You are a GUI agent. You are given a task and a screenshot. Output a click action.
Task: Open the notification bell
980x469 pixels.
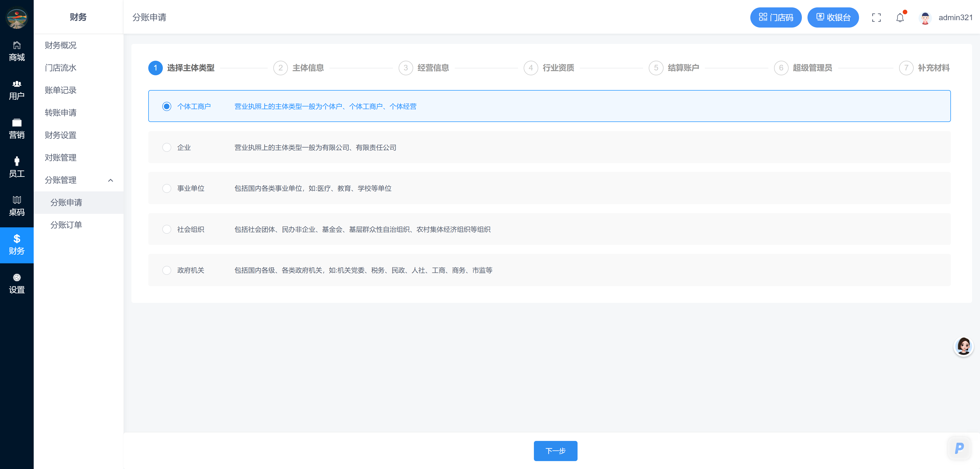tap(900, 18)
